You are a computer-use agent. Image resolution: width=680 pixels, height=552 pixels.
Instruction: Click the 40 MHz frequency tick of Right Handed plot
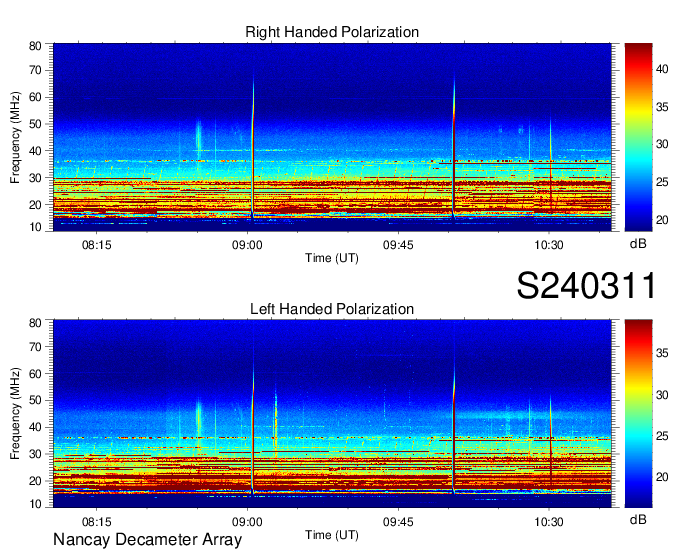[35, 151]
